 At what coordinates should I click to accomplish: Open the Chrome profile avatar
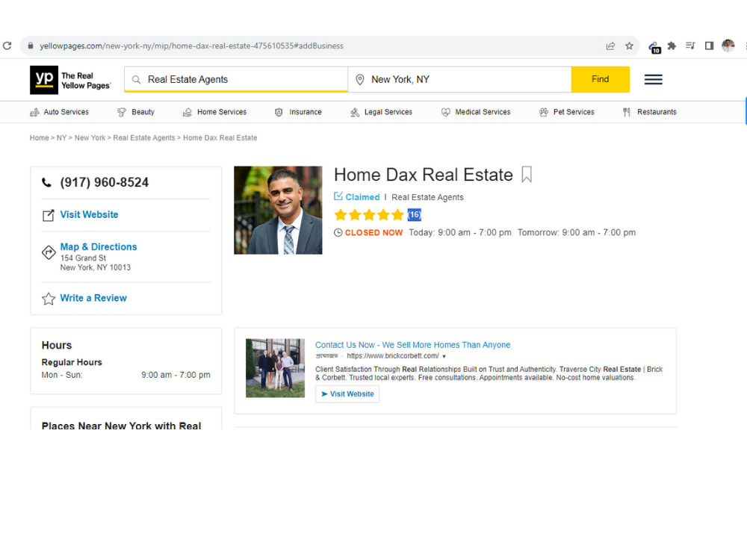click(x=728, y=46)
